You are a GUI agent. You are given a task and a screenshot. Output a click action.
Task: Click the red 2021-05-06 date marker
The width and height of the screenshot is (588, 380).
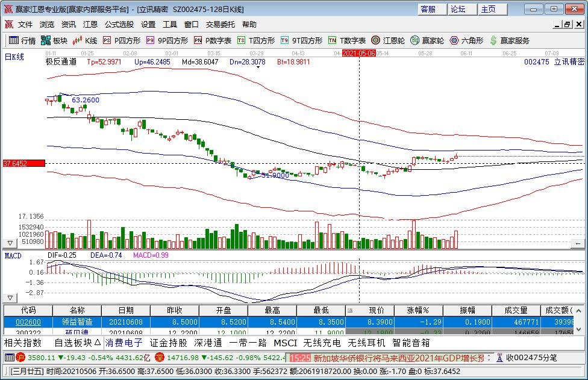[359, 53]
